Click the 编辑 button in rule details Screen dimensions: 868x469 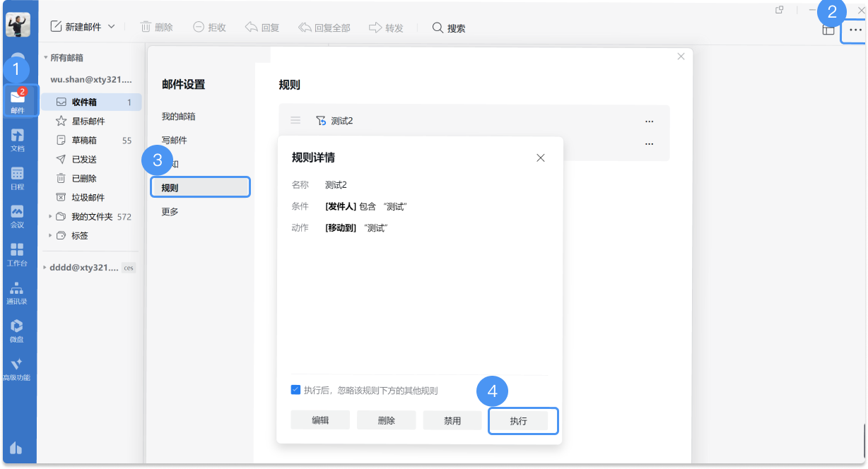pos(320,420)
